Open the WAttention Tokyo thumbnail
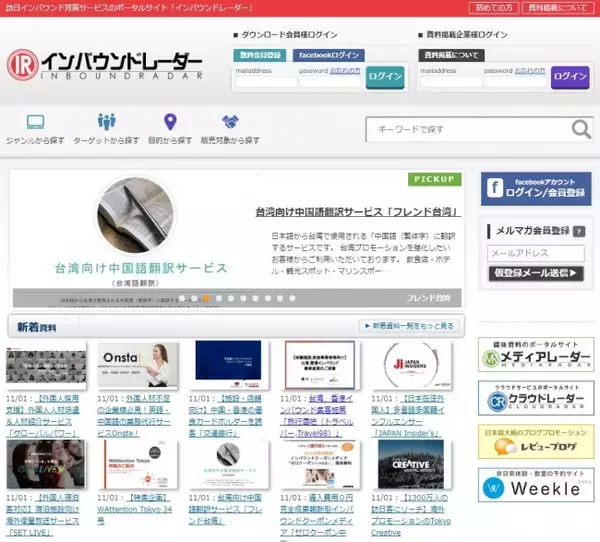This screenshot has width=600, height=542. point(137,464)
